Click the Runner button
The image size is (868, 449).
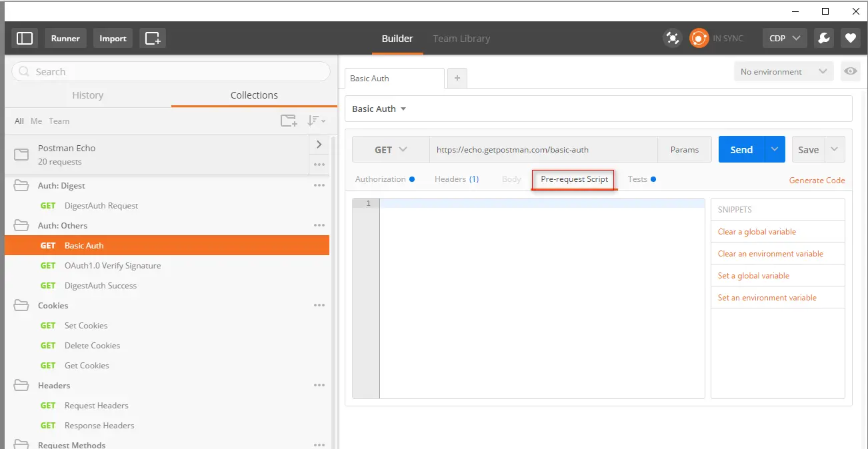point(65,38)
